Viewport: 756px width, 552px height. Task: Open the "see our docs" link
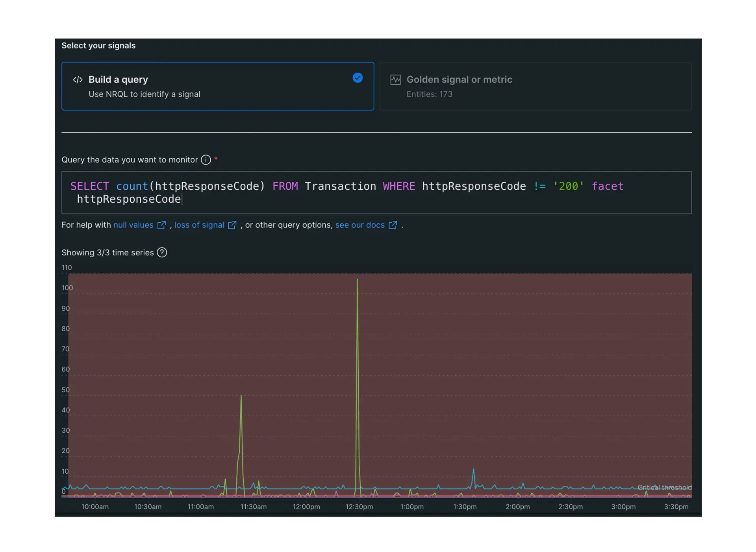tap(359, 225)
